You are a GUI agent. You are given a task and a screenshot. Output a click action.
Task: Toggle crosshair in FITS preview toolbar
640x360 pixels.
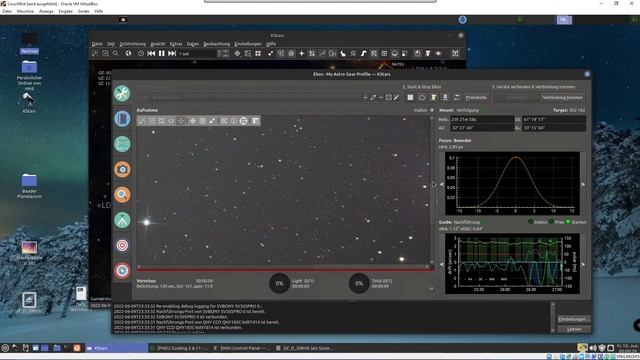[x=243, y=121]
